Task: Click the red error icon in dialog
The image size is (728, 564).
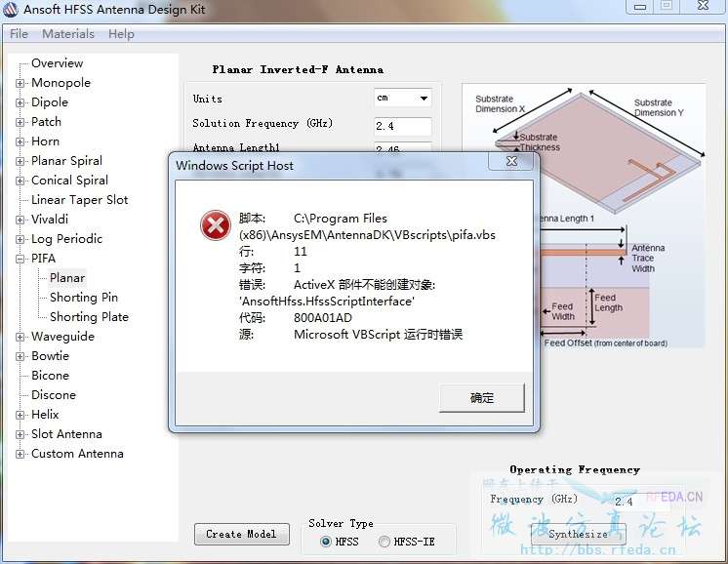Action: pos(215,226)
